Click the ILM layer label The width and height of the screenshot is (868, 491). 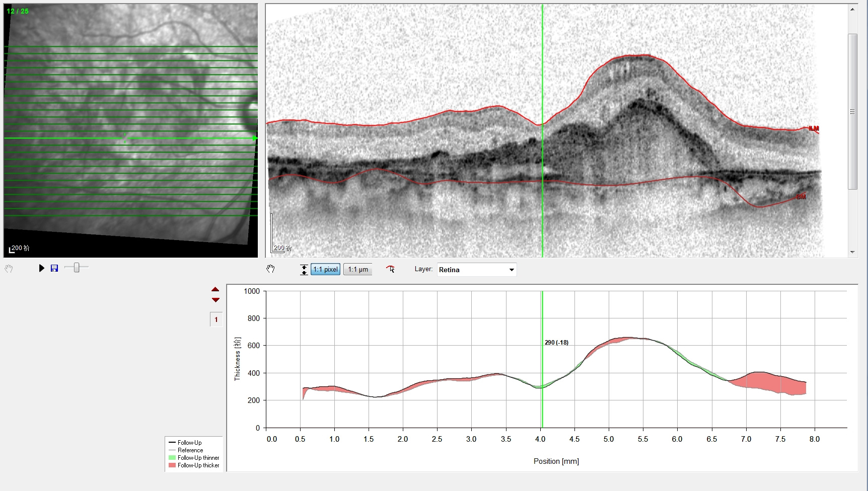pyautogui.click(x=814, y=129)
